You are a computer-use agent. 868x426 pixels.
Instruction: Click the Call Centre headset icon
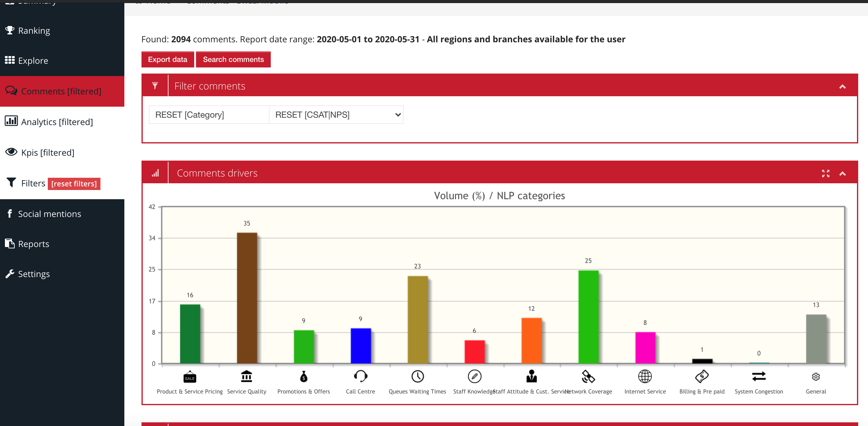tap(360, 376)
